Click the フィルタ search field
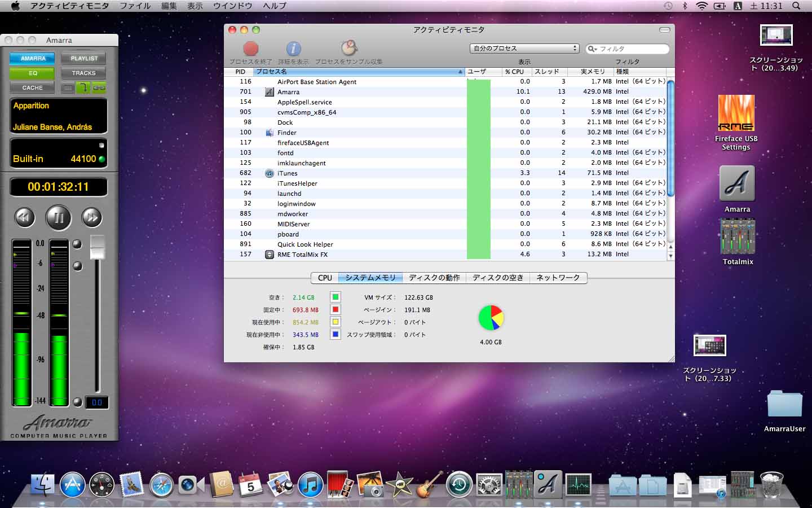Image resolution: width=812 pixels, height=508 pixels. click(x=628, y=49)
